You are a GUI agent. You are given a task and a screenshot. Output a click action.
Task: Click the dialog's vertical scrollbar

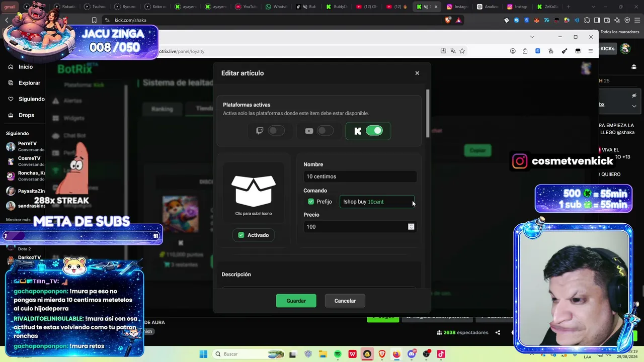(428, 113)
